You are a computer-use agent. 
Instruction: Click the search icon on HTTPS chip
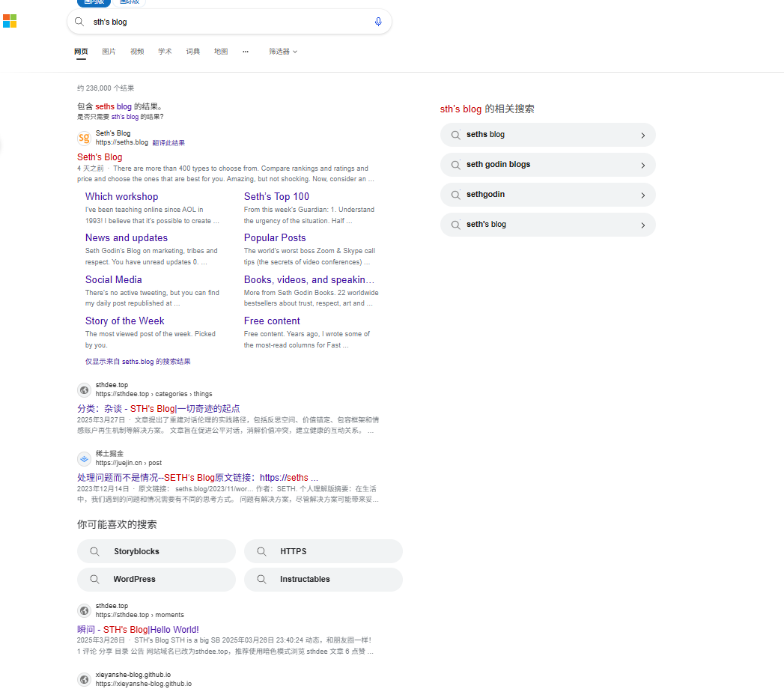tap(261, 551)
